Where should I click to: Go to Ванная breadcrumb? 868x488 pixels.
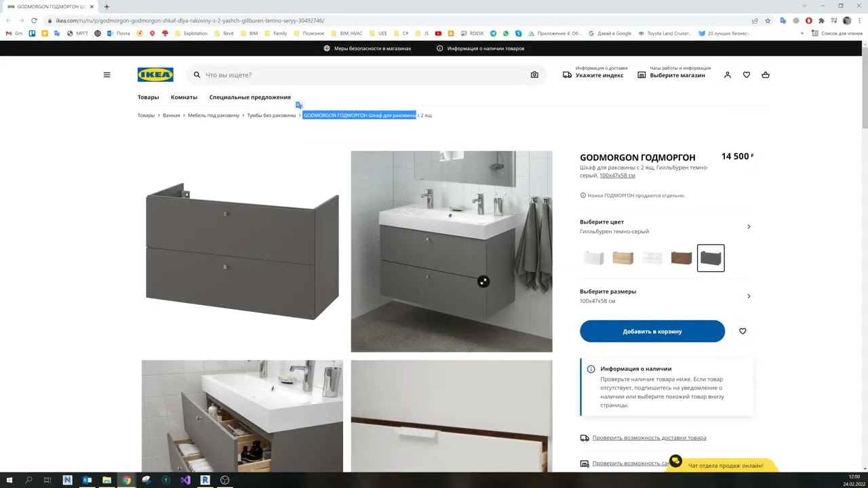pos(171,115)
